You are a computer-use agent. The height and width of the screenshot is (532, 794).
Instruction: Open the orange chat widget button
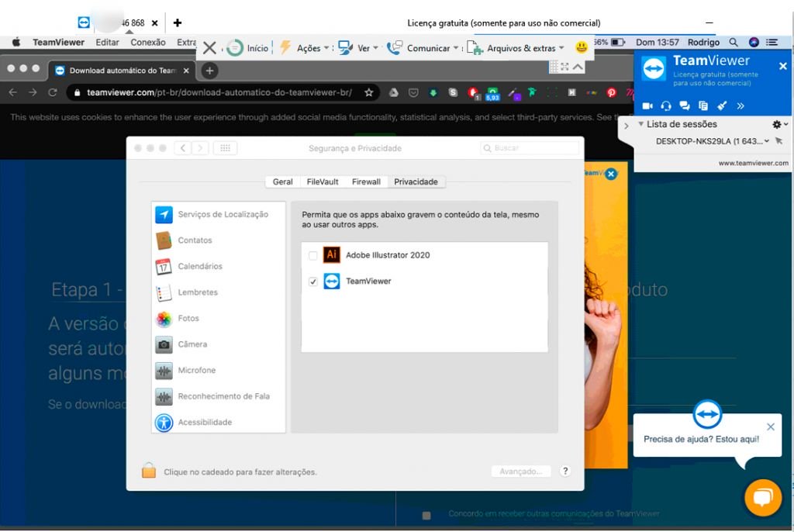click(x=763, y=498)
